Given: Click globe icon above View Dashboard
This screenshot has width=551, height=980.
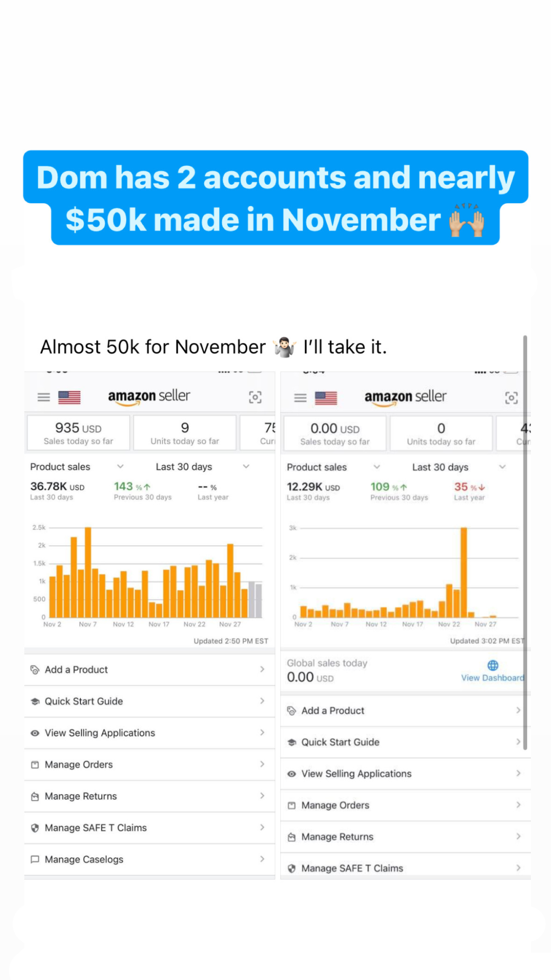Looking at the screenshot, I should (493, 665).
